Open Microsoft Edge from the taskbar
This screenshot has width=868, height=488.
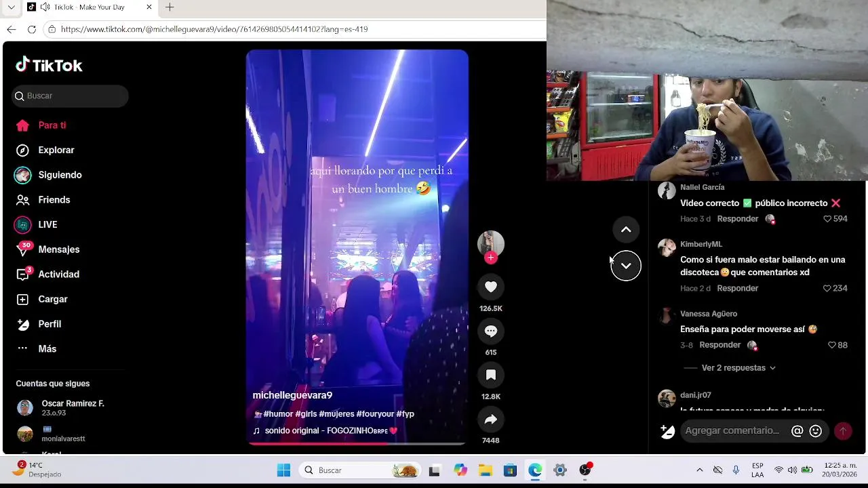click(x=535, y=470)
